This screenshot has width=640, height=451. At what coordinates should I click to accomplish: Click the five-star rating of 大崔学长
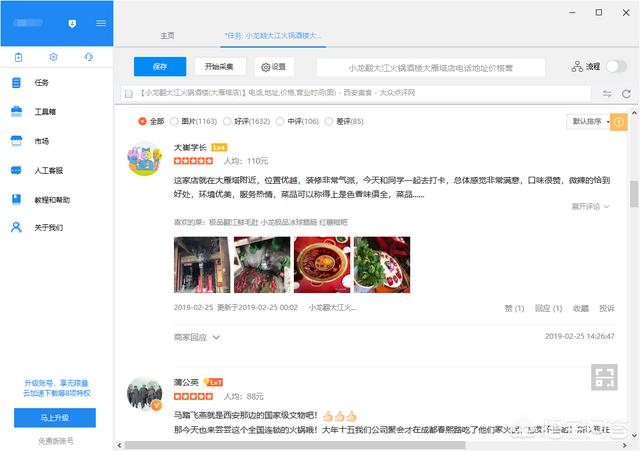pyautogui.click(x=193, y=161)
